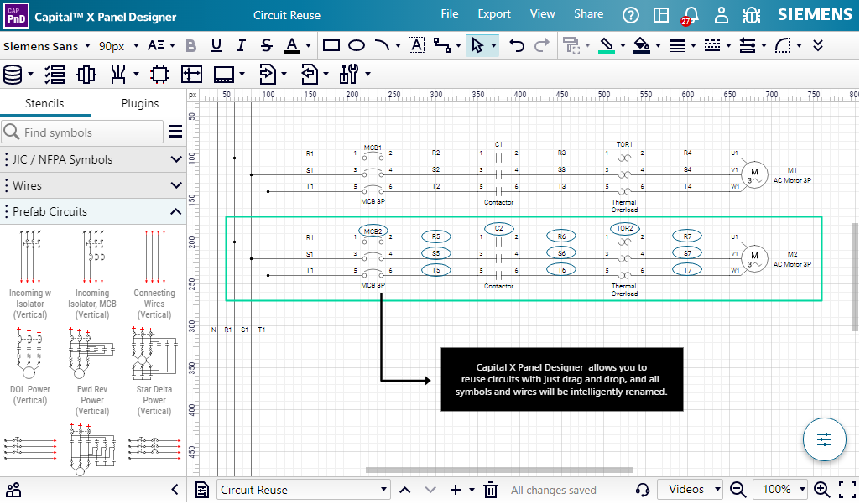Image resolution: width=860 pixels, height=504 pixels.
Task: Open the Export menu
Action: [x=494, y=14]
